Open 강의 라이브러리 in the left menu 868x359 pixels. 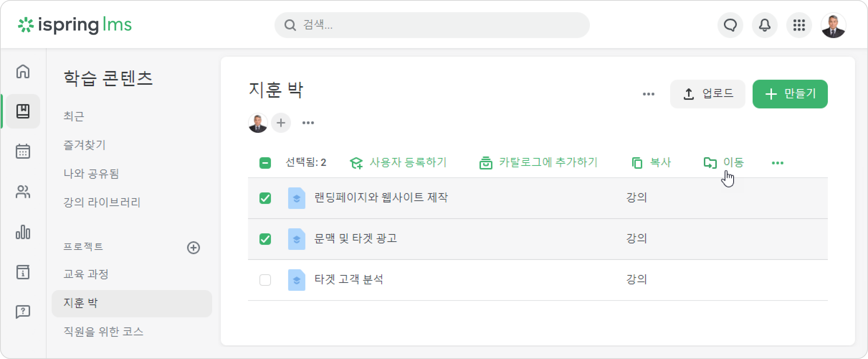pyautogui.click(x=102, y=202)
